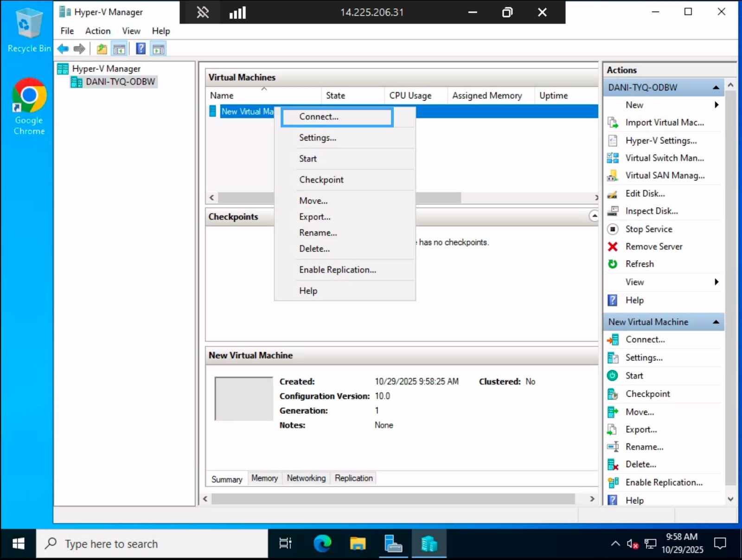Viewport: 742px width, 560px height.
Task: Toggle the action pane visibility toolbar icon
Action: pyautogui.click(x=158, y=48)
